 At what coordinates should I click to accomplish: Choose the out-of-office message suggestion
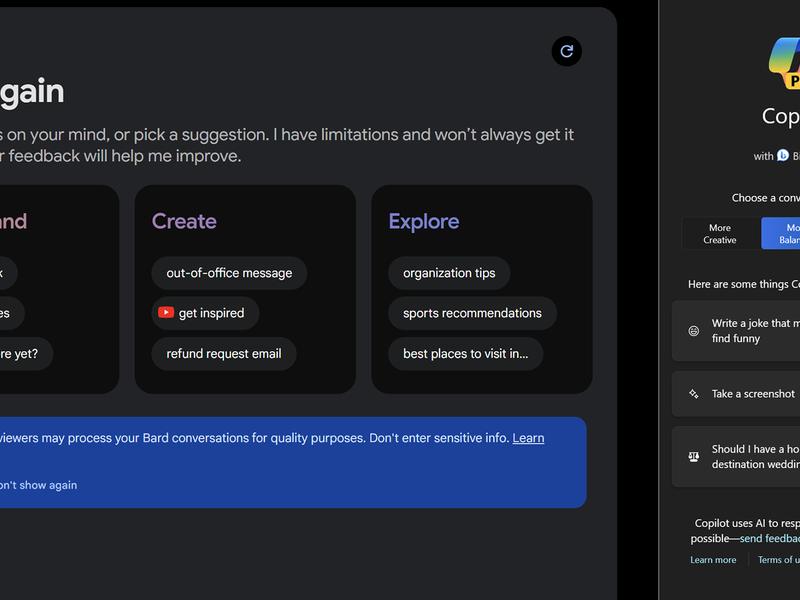[229, 273]
